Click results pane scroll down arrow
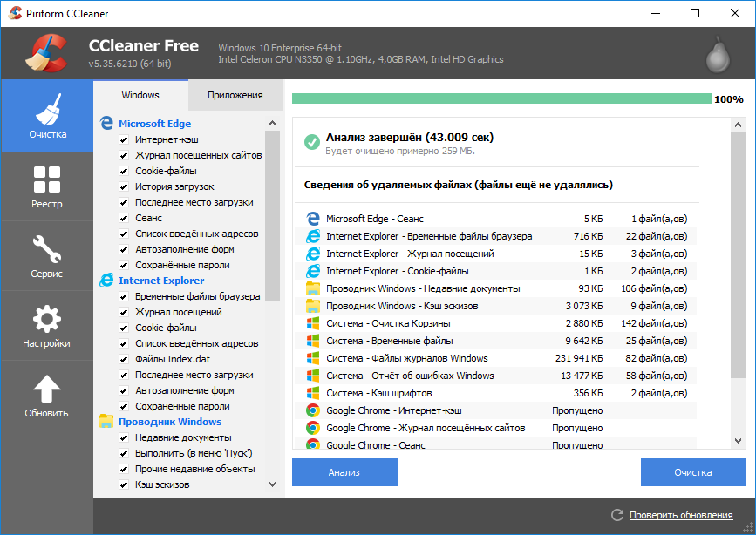The height and width of the screenshot is (535, 756). click(x=739, y=441)
